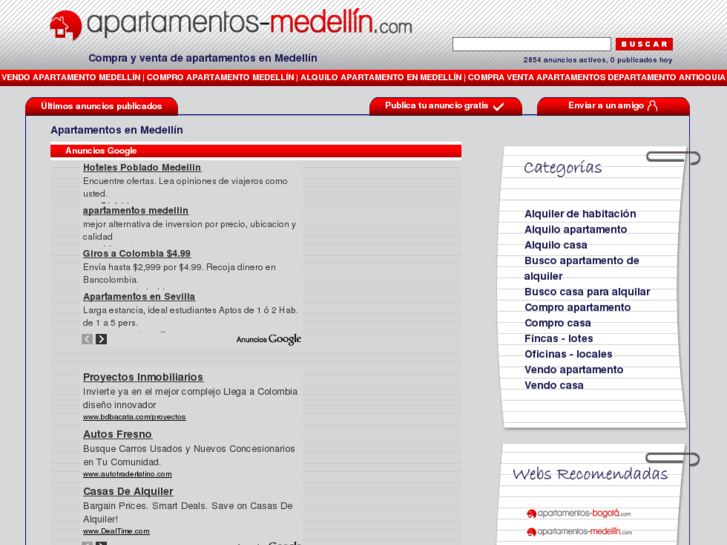
Task: Open Autos Fresno ad link
Action: pos(117,434)
